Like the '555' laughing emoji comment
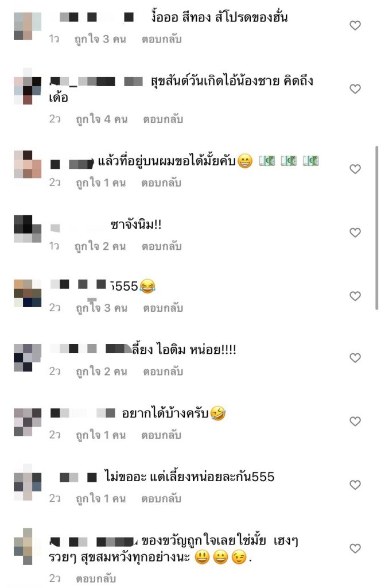The height and width of the screenshot is (588, 381). (x=355, y=296)
